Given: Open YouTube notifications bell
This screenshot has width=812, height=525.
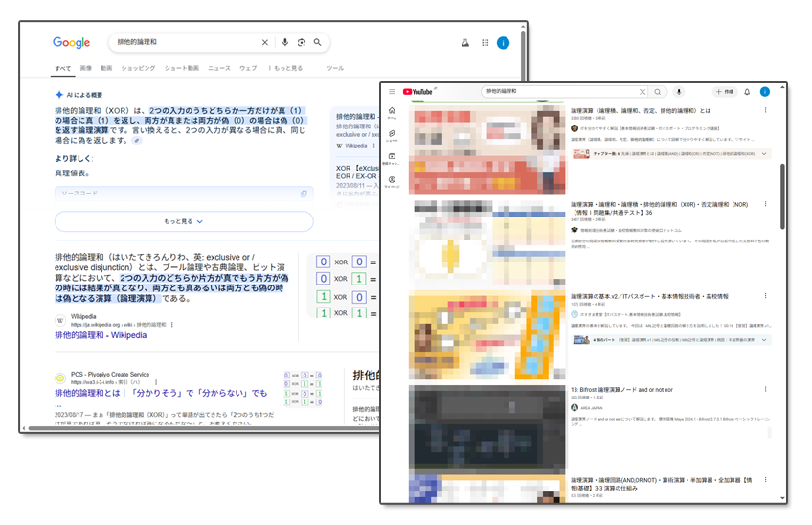Looking at the screenshot, I should pyautogui.click(x=747, y=92).
